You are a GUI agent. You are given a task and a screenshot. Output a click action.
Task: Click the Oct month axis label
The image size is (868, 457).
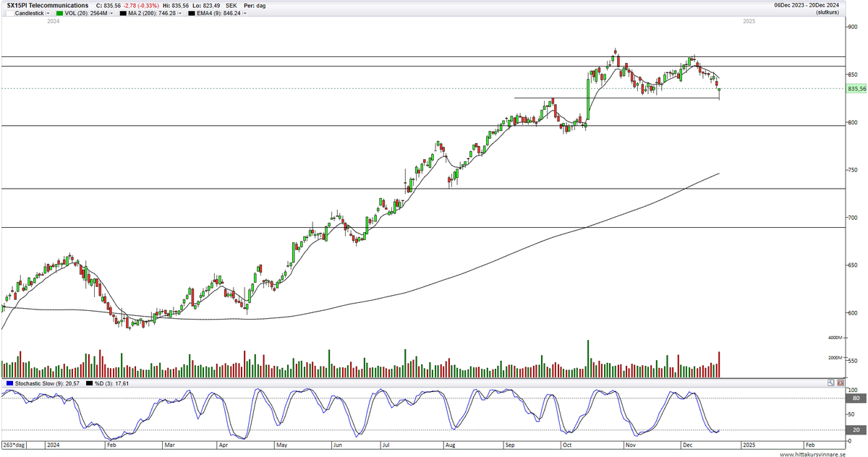pyautogui.click(x=568, y=445)
